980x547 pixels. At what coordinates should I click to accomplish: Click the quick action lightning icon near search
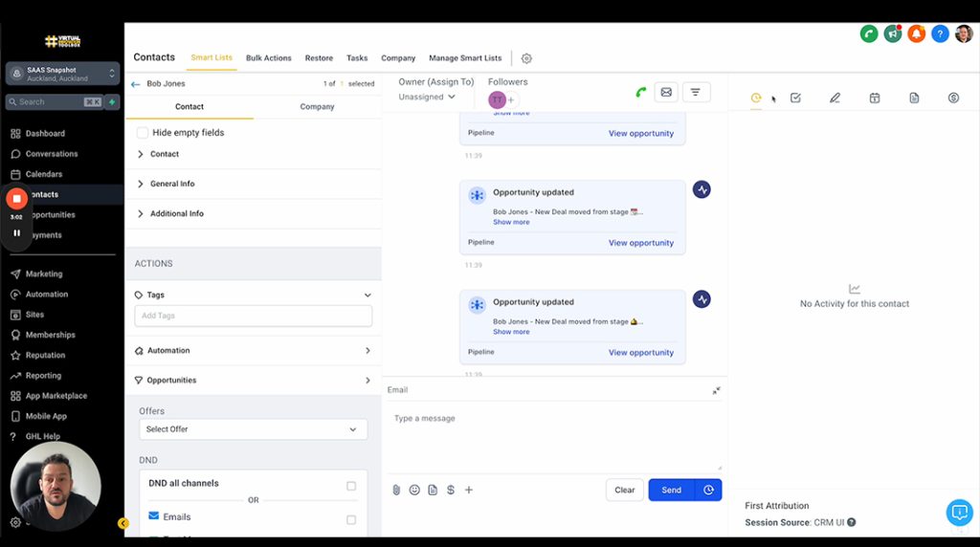pos(113,101)
